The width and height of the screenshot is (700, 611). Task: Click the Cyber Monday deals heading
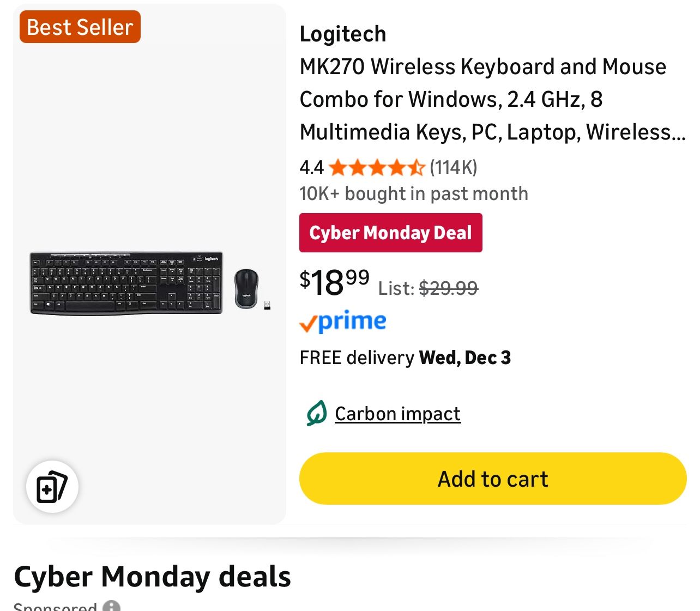click(153, 576)
